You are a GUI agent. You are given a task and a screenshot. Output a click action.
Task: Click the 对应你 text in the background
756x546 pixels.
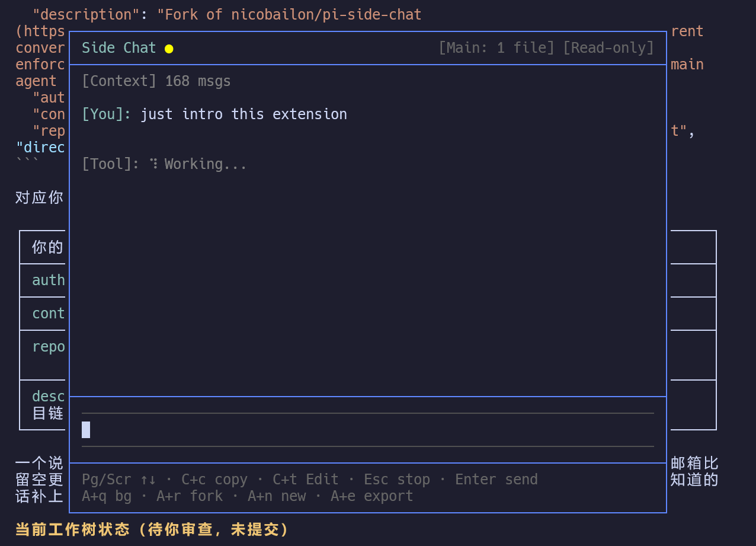(40, 197)
